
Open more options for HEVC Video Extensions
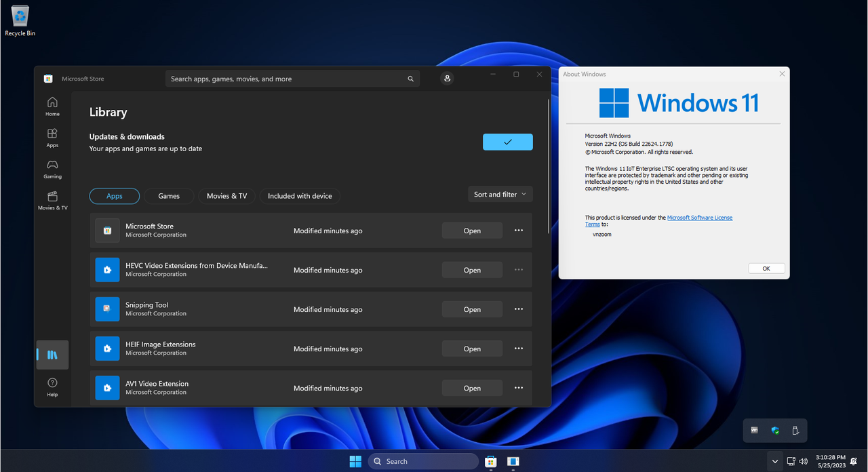tap(519, 270)
